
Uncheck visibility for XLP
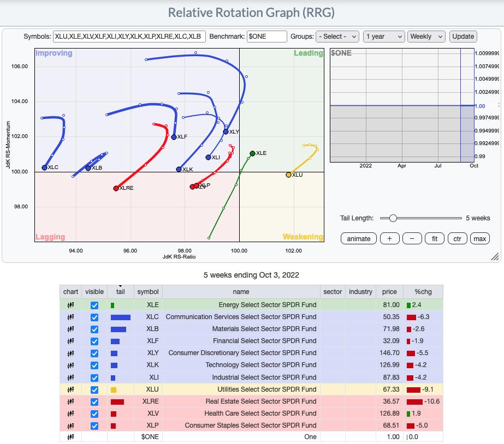94,425
